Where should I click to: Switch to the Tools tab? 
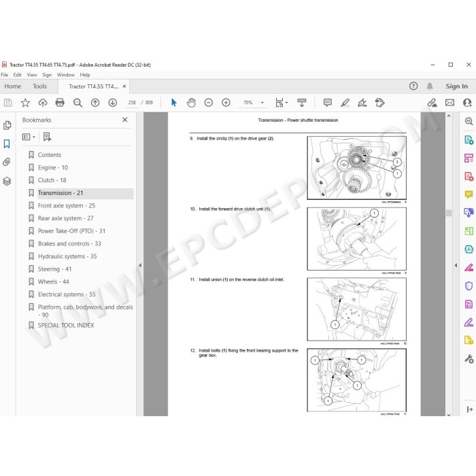click(x=39, y=86)
